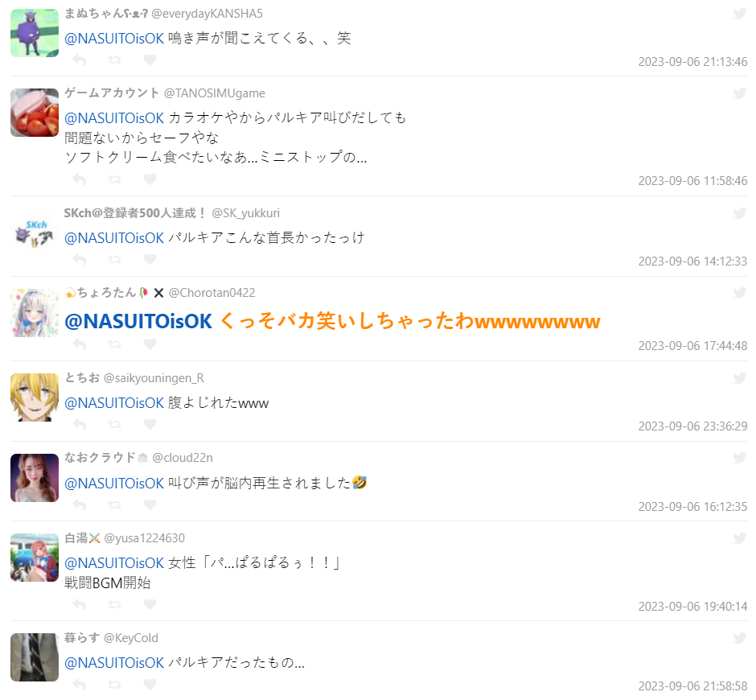
Task: Like the Chorotan0422 orange highlighted tweet
Action: (x=150, y=344)
